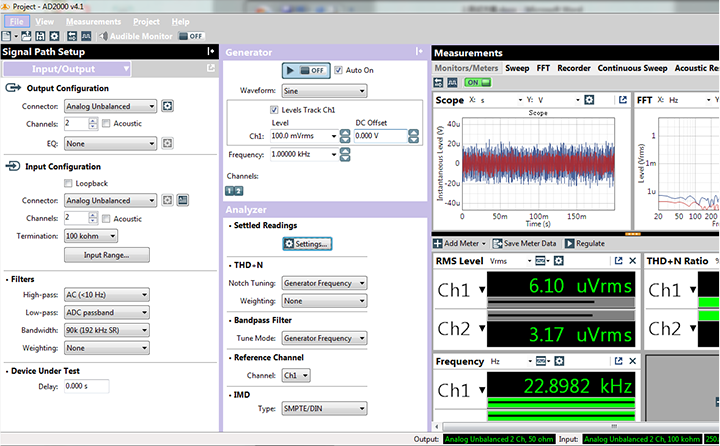Click the Add Meter plus icon

click(x=438, y=243)
